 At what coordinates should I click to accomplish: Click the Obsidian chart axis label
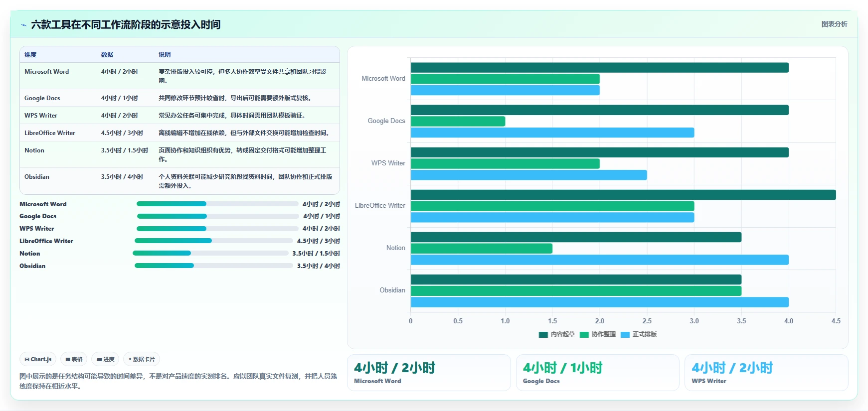pos(392,290)
